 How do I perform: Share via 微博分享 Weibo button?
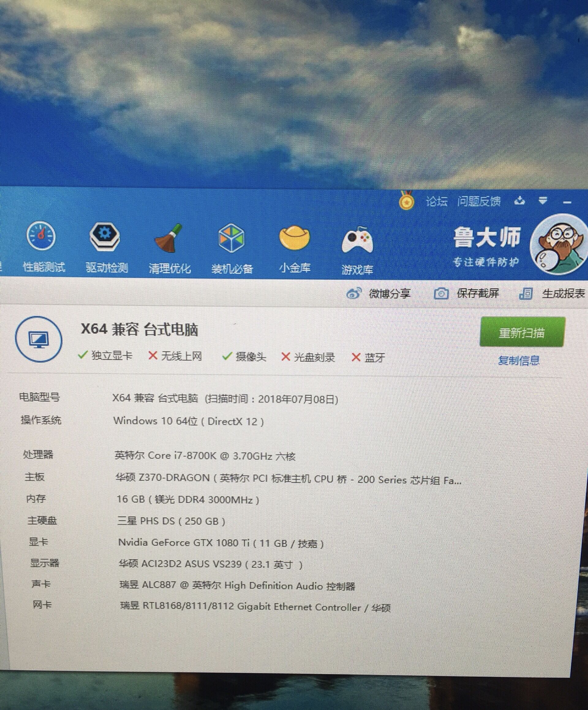(x=379, y=294)
